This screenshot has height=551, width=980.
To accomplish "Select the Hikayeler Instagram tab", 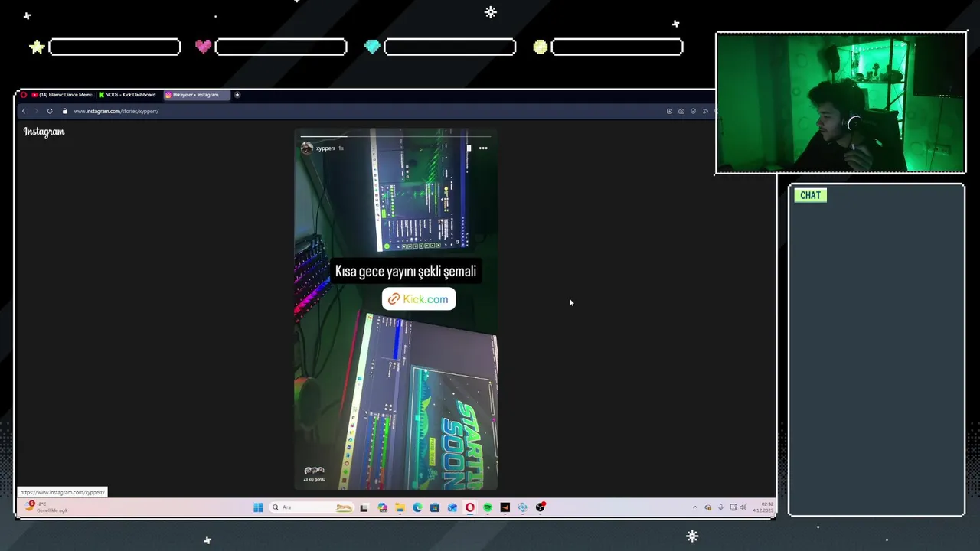I will click(195, 95).
